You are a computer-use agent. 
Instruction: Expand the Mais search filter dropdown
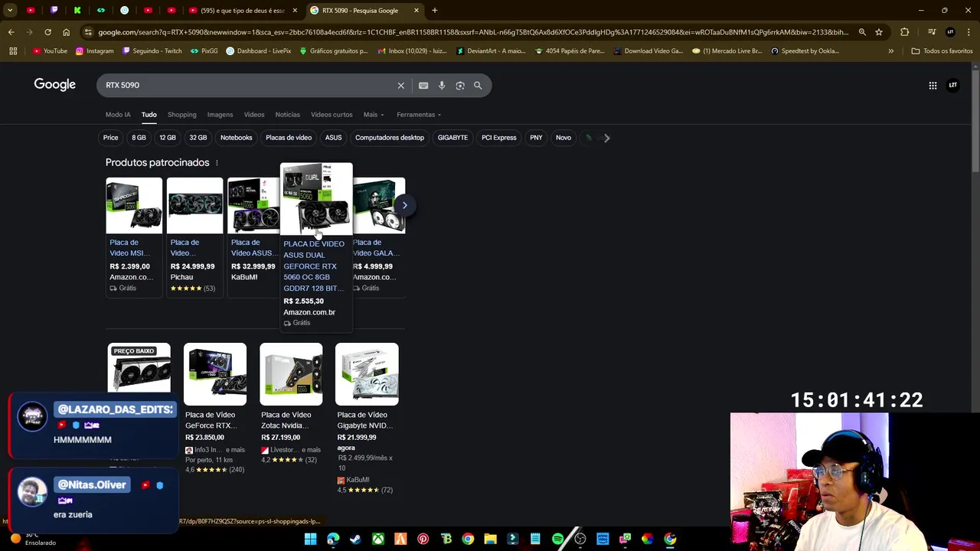374,115
